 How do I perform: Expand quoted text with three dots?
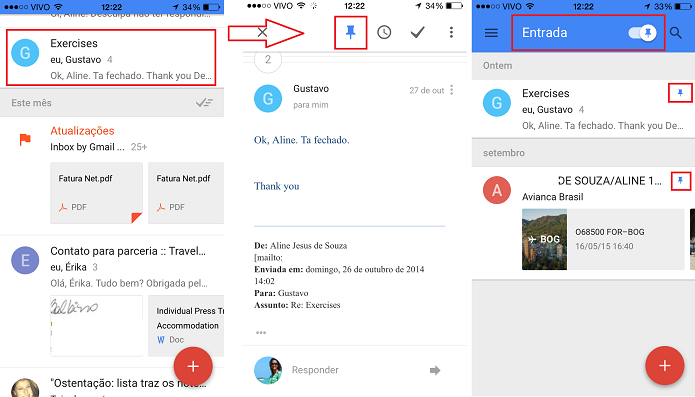coord(261,332)
